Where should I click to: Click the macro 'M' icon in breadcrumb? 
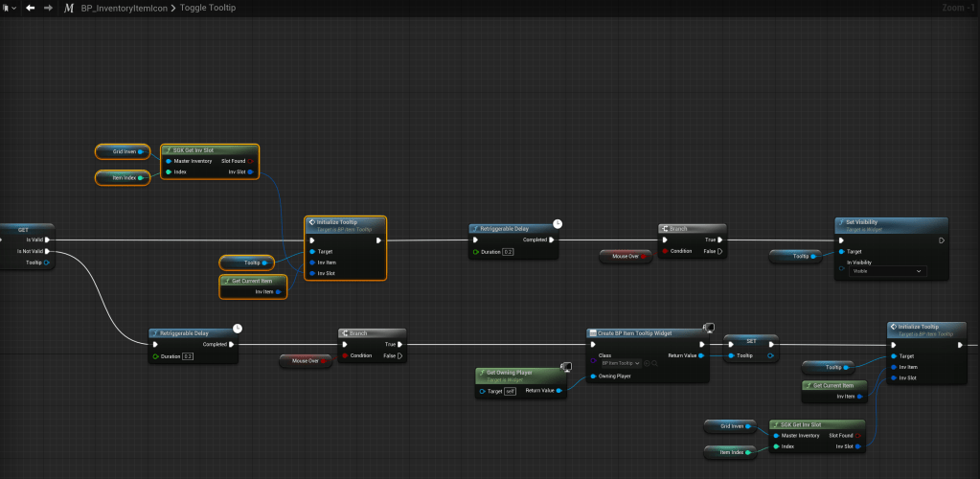(x=69, y=8)
